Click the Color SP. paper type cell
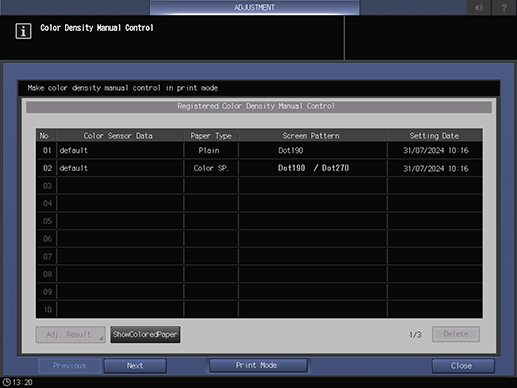Image resolution: width=517 pixels, height=388 pixels. click(211, 168)
